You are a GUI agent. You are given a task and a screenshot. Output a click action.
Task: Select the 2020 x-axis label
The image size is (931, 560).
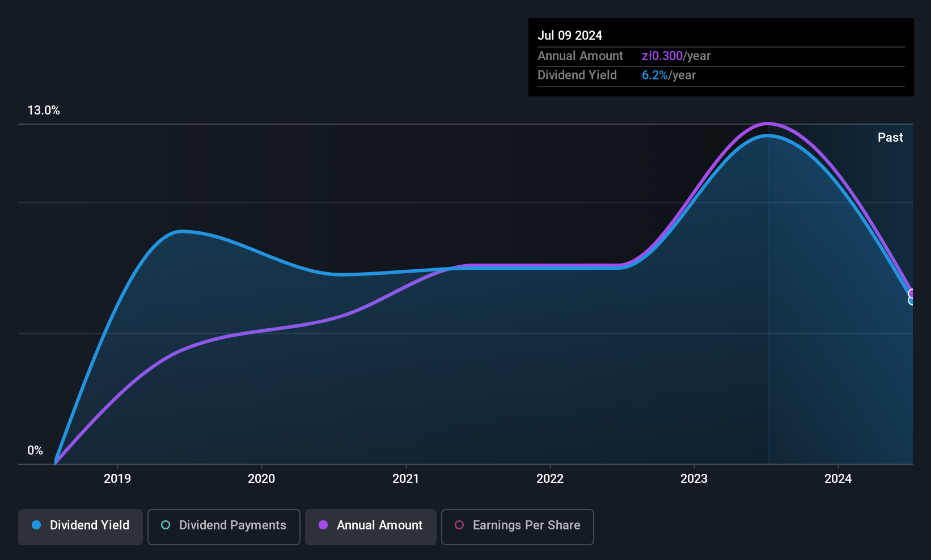[x=261, y=479]
